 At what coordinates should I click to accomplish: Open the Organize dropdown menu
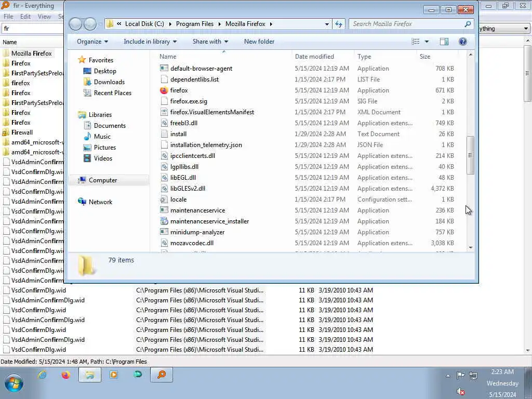pyautogui.click(x=92, y=42)
